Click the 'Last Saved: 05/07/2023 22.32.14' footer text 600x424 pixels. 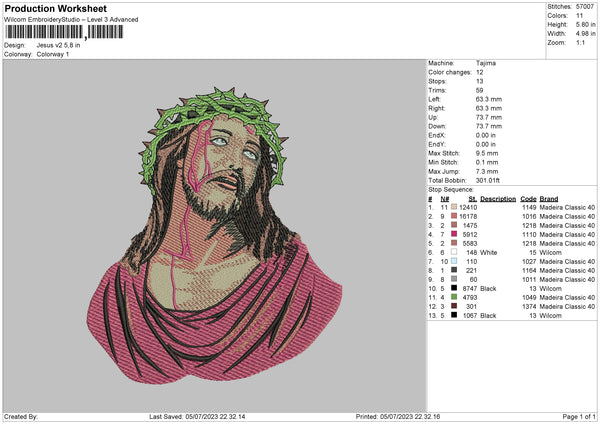(x=197, y=416)
